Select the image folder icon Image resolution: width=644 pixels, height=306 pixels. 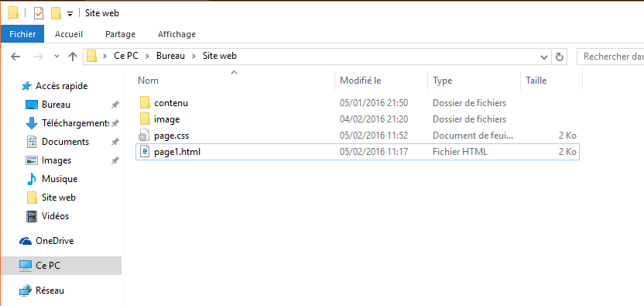click(145, 119)
